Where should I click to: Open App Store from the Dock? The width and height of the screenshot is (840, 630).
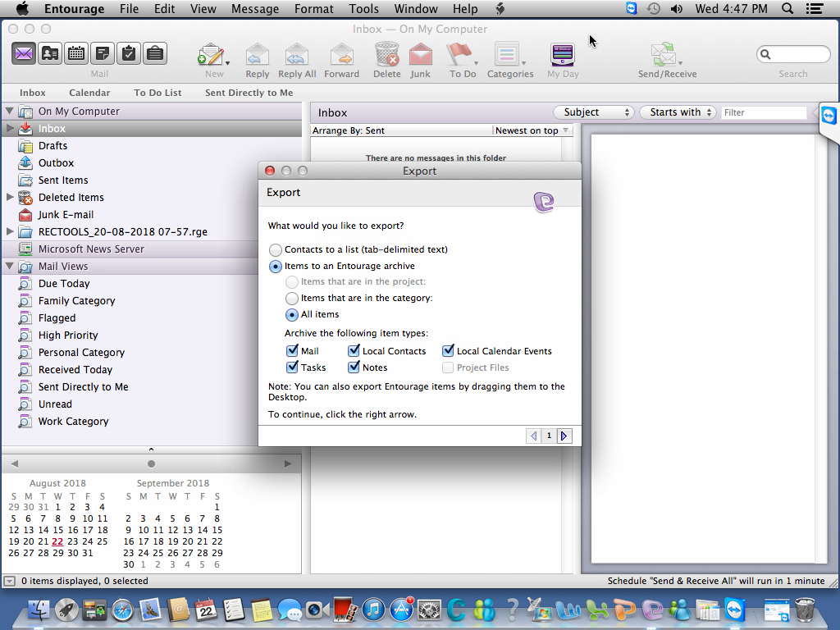click(401, 609)
